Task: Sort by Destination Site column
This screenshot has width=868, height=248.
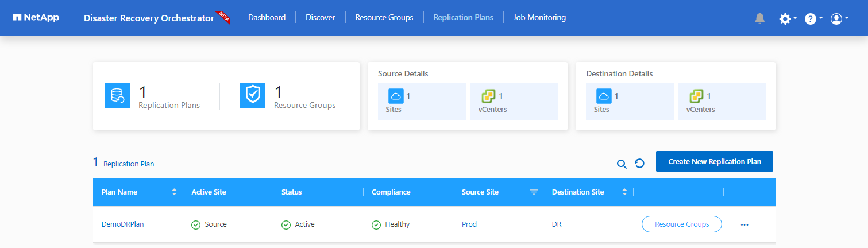Action: coord(624,192)
